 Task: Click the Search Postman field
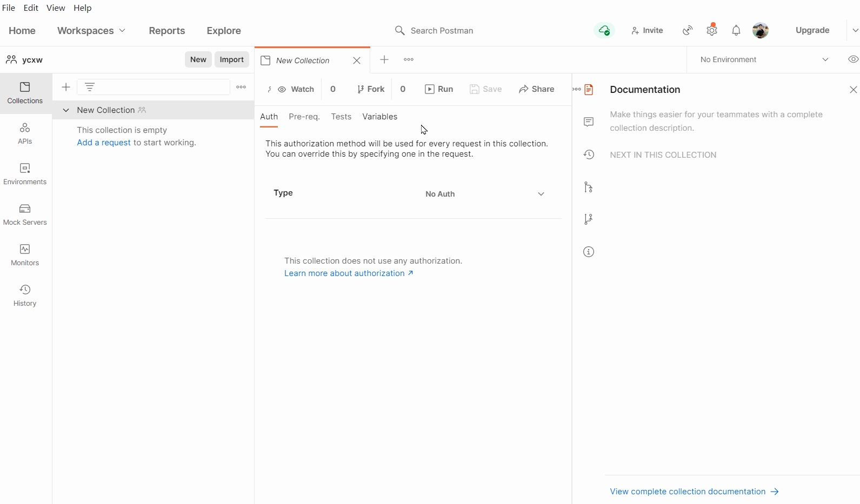tap(434, 30)
